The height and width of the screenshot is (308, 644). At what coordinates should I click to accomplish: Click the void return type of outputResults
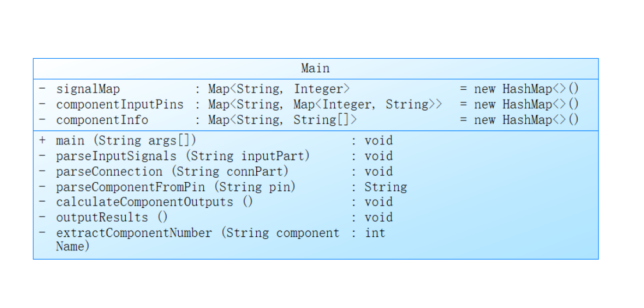[x=378, y=217]
